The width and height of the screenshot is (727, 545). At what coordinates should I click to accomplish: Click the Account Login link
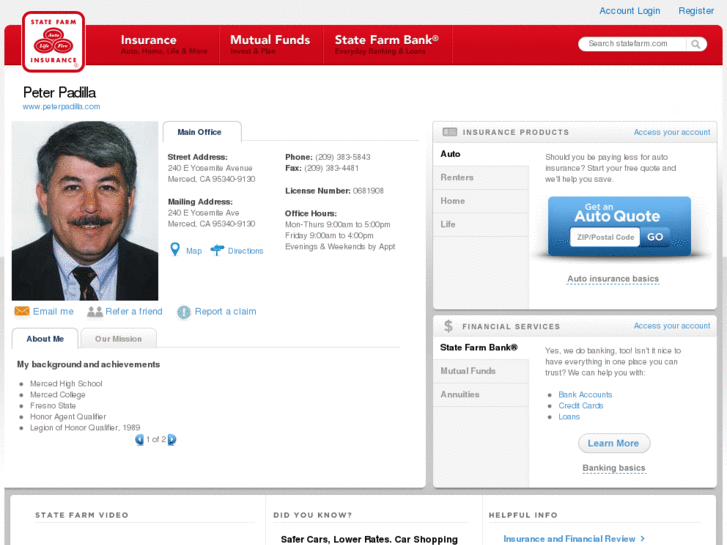pyautogui.click(x=629, y=11)
